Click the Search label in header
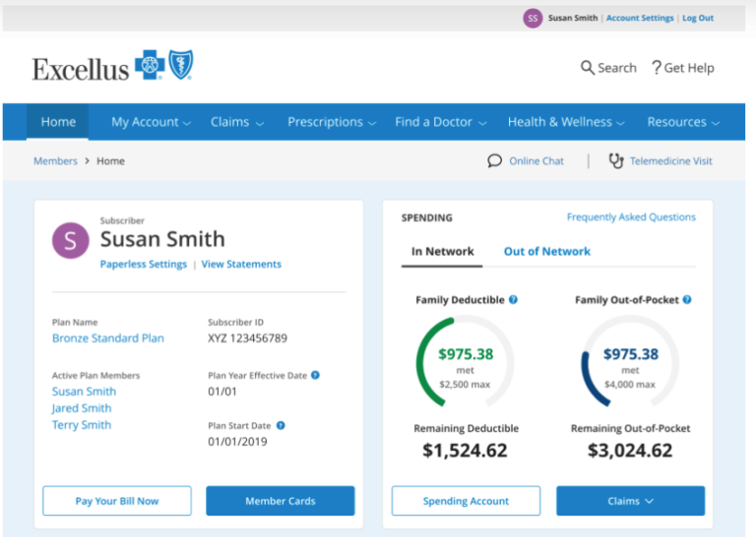Image resolution: width=756 pixels, height=554 pixels. point(617,68)
